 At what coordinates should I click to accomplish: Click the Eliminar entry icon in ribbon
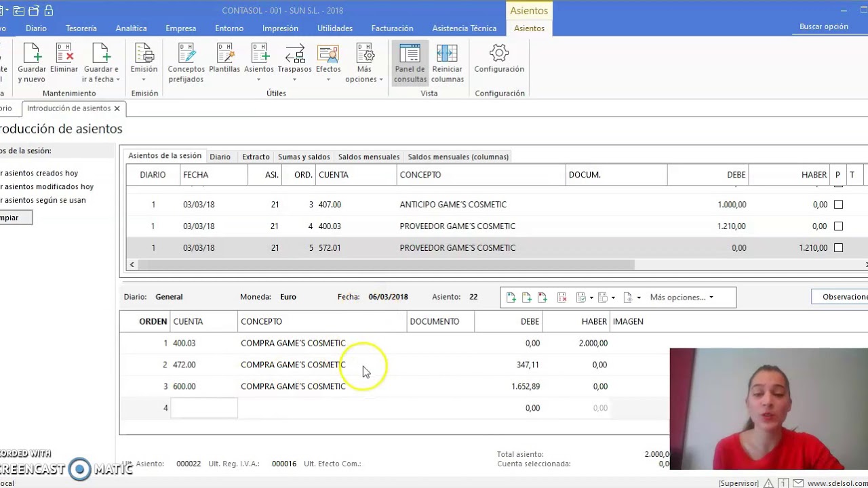point(64,58)
